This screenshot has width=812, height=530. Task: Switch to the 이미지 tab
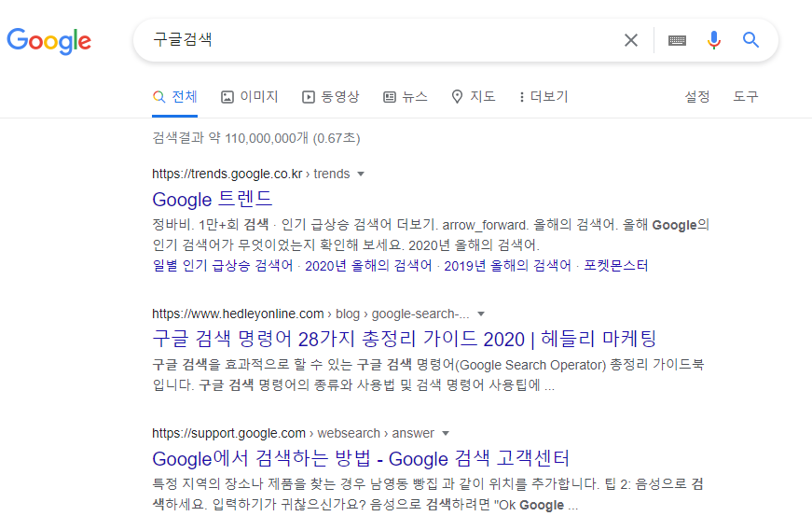pos(250,97)
